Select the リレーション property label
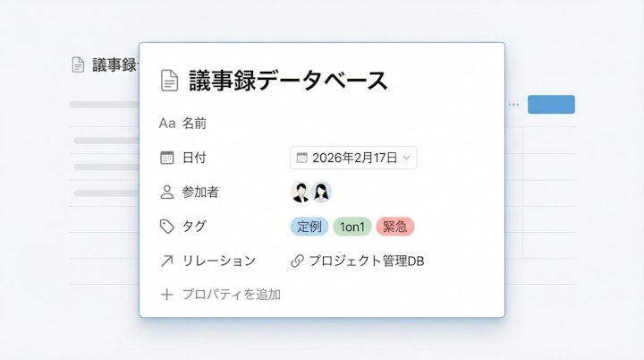The width and height of the screenshot is (644, 360). (x=219, y=261)
